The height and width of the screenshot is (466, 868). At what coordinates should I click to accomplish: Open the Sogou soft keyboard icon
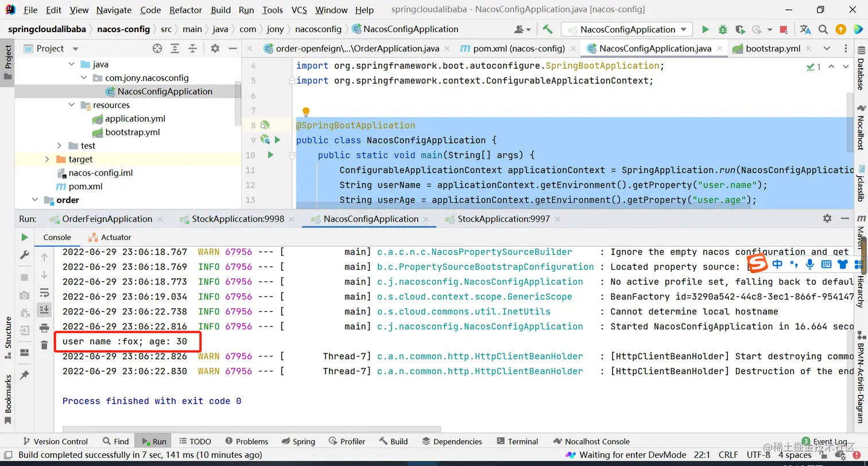click(x=826, y=264)
